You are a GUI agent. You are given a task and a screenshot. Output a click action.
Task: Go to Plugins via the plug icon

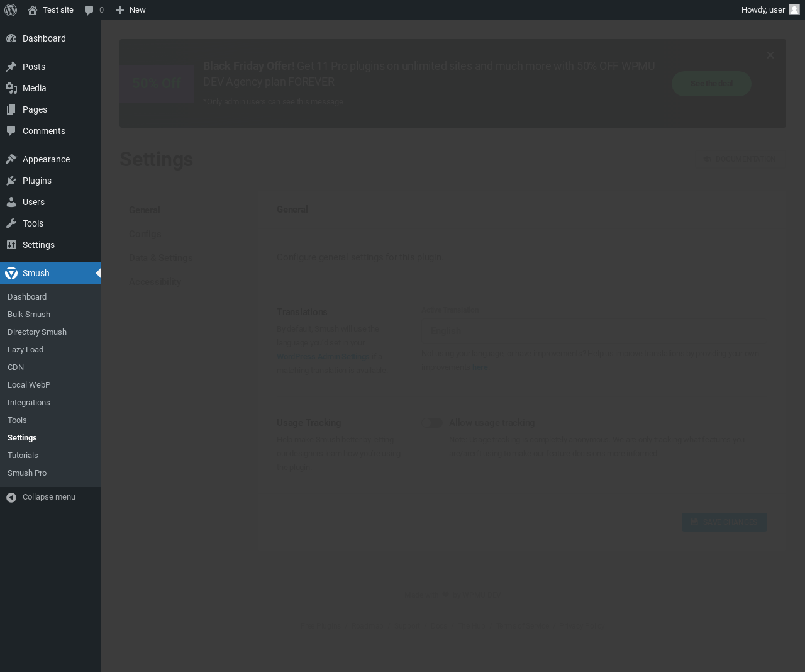pyautogui.click(x=11, y=181)
